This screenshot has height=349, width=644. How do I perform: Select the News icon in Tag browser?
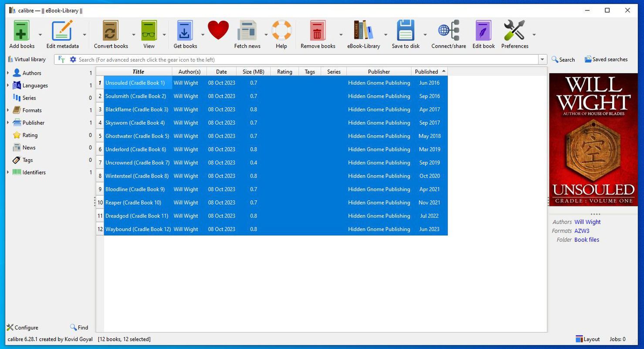[17, 147]
